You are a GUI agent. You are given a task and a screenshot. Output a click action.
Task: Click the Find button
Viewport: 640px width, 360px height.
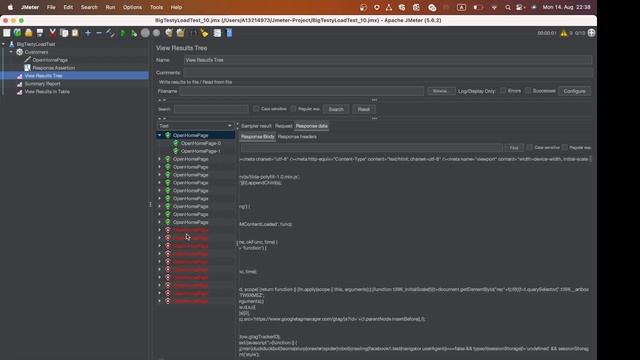(514, 148)
